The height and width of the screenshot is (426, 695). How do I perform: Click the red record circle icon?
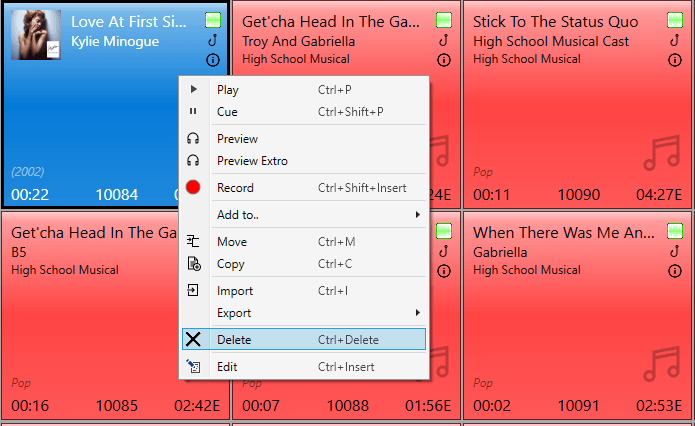click(193, 187)
